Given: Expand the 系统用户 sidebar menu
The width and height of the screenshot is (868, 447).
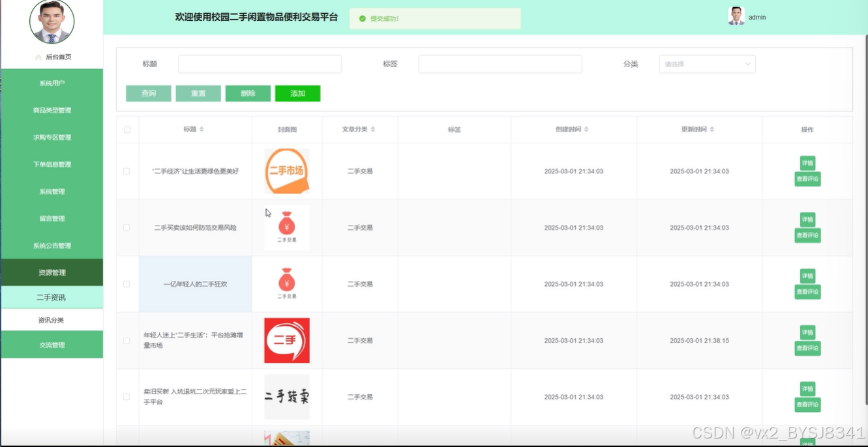Looking at the screenshot, I should click(52, 83).
